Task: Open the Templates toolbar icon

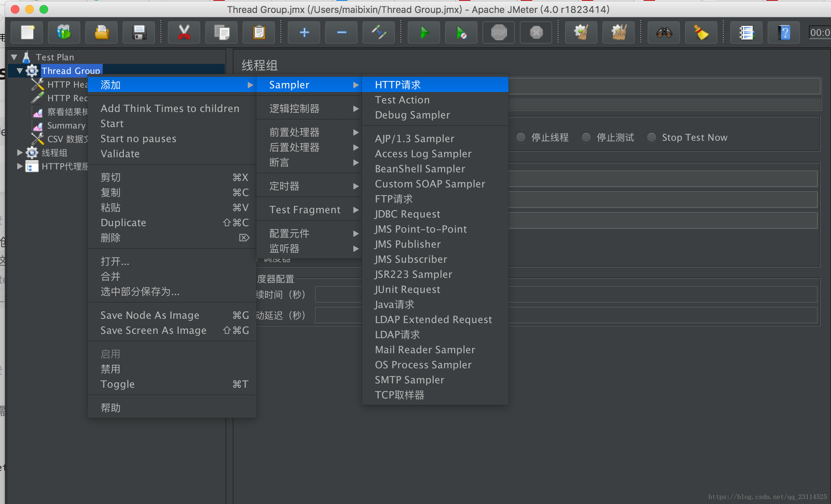Action: pyautogui.click(x=65, y=33)
